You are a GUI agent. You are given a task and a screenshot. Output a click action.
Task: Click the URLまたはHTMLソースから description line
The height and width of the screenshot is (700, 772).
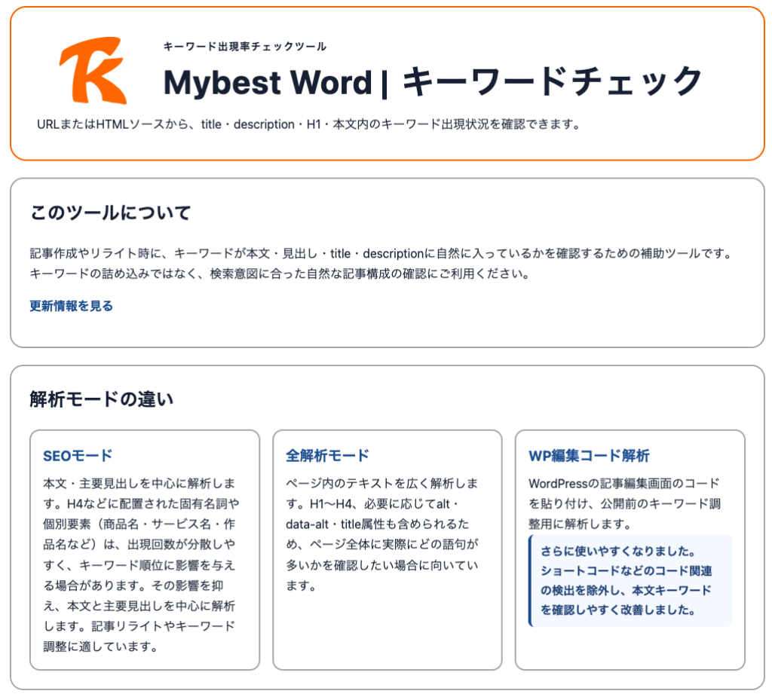point(308,124)
